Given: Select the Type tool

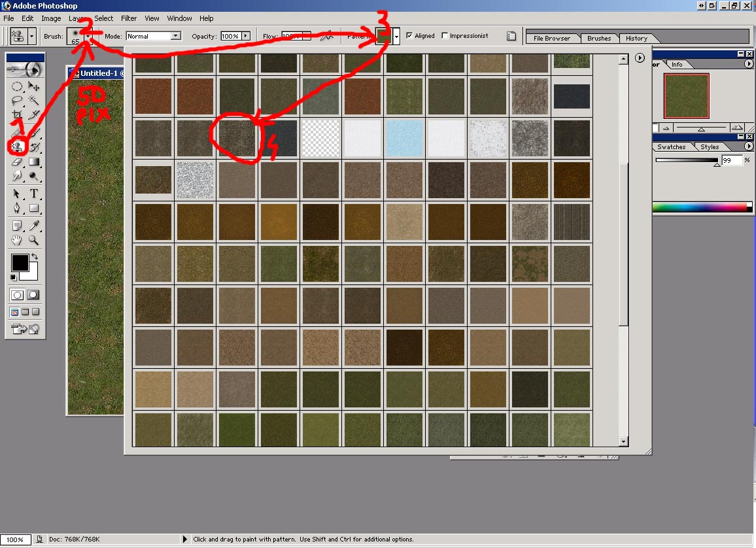Looking at the screenshot, I should [34, 194].
